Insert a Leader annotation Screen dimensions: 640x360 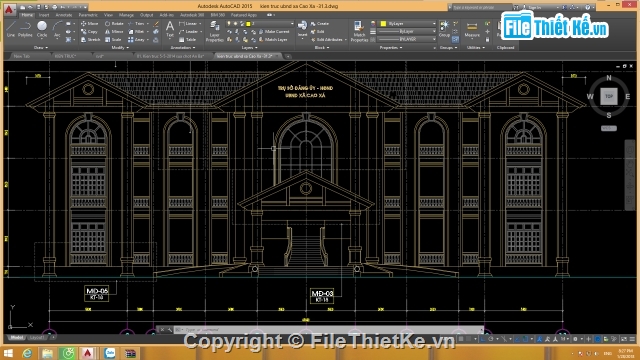click(189, 31)
